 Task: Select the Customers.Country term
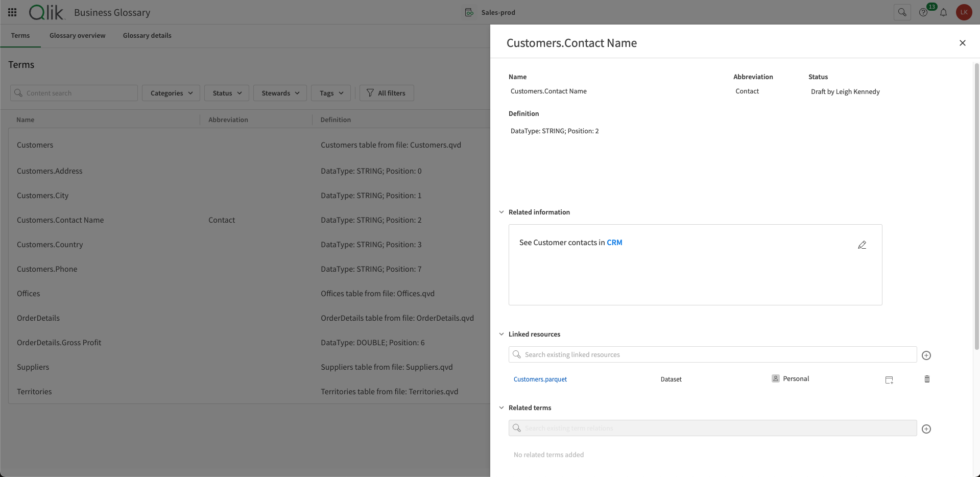pyautogui.click(x=50, y=245)
